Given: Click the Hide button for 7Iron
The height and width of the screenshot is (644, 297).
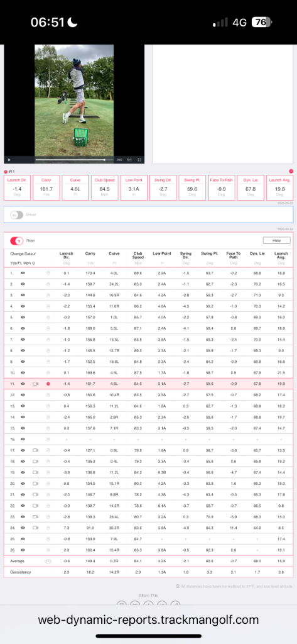Looking at the screenshot, I should coord(276,241).
